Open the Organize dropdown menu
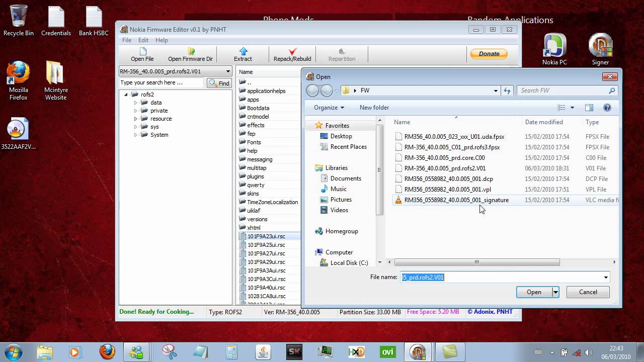This screenshot has width=644, height=362. coord(329,108)
